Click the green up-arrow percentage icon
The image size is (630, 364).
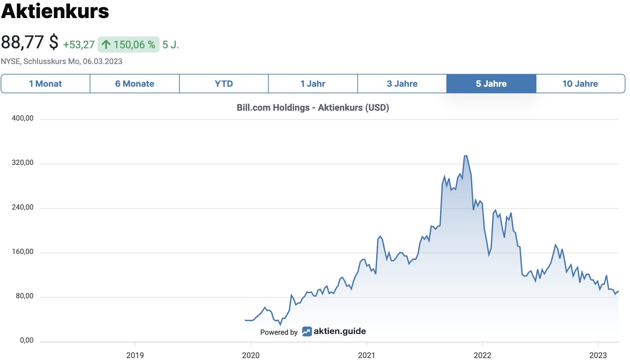[x=106, y=44]
